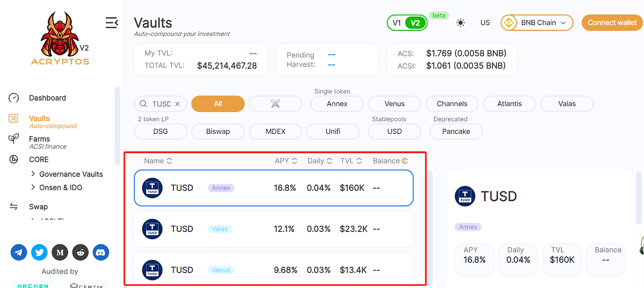Click the Farms sprout icon
Screen dimensions: 644x288
coord(14,139)
